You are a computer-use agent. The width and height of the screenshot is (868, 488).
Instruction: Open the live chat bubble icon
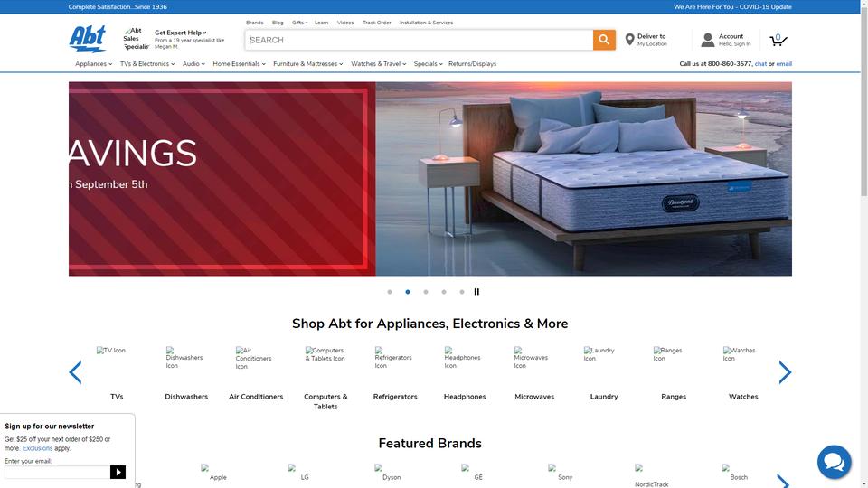click(835, 462)
